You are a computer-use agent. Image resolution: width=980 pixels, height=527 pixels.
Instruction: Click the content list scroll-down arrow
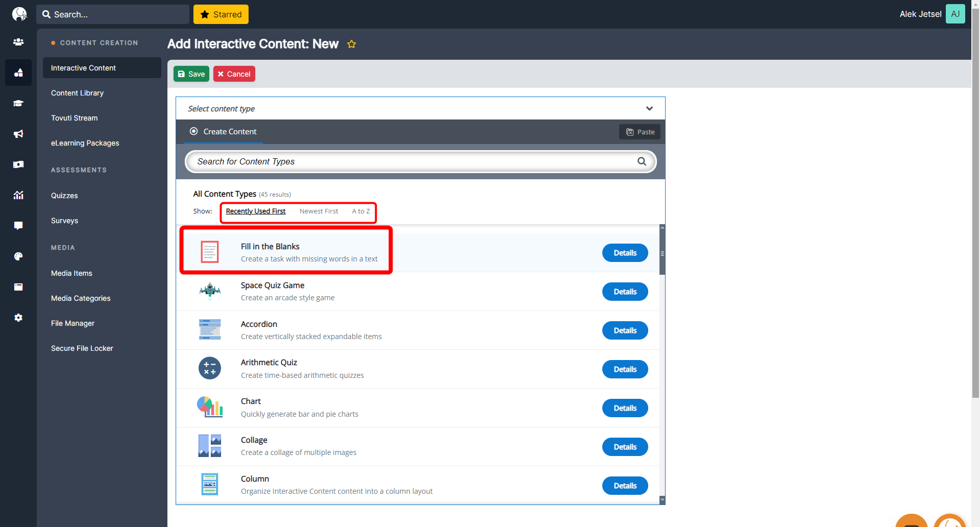[662, 500]
